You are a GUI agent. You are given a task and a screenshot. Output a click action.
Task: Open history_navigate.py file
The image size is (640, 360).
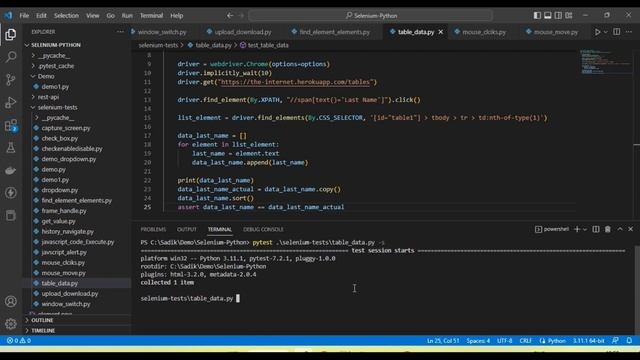coord(67,231)
